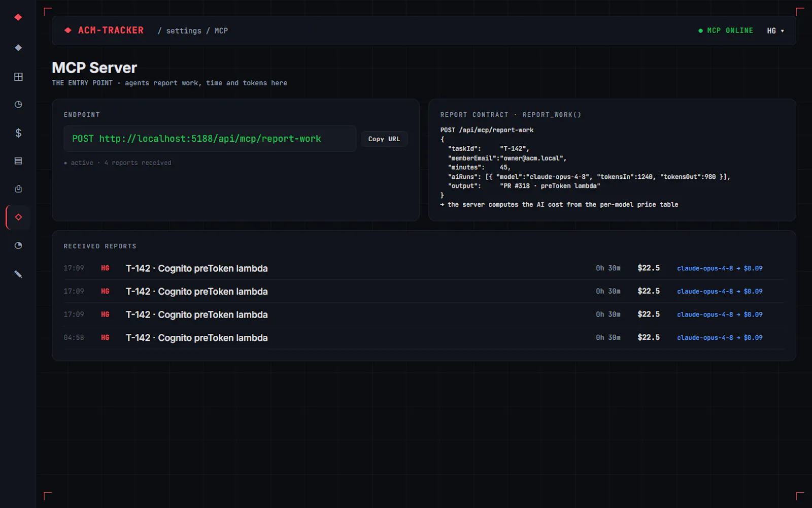Click the ENDPOINT section label
This screenshot has height=508, width=812.
click(x=82, y=115)
